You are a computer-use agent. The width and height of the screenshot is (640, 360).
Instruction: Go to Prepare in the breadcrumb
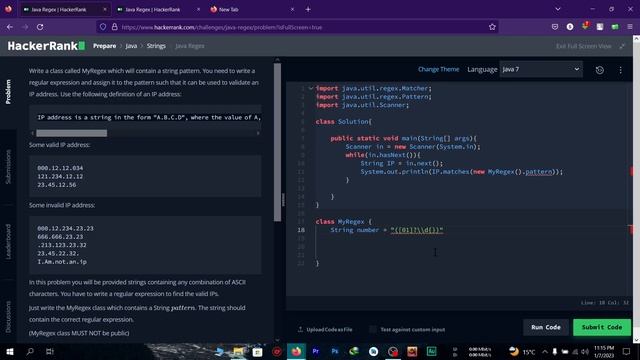tap(104, 46)
